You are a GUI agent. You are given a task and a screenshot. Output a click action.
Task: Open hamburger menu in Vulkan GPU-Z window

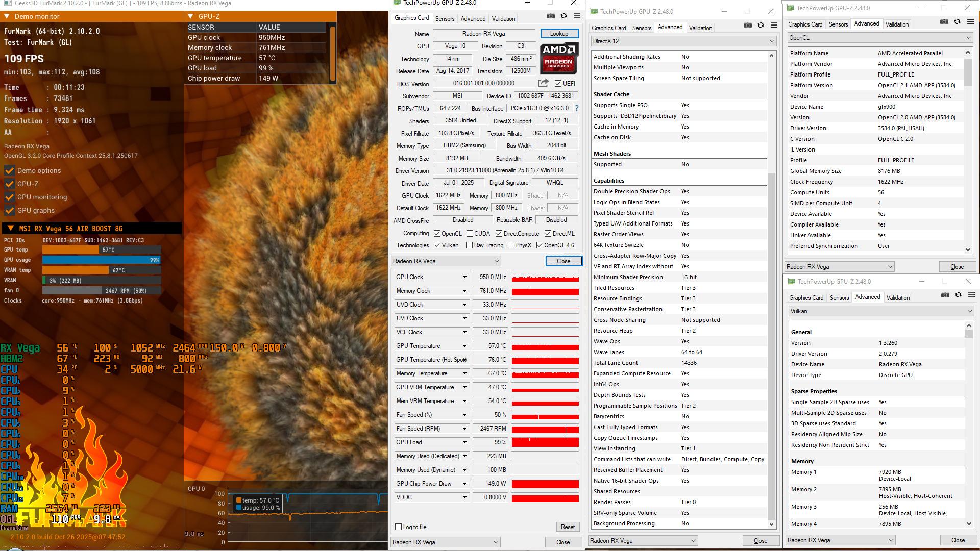point(971,295)
